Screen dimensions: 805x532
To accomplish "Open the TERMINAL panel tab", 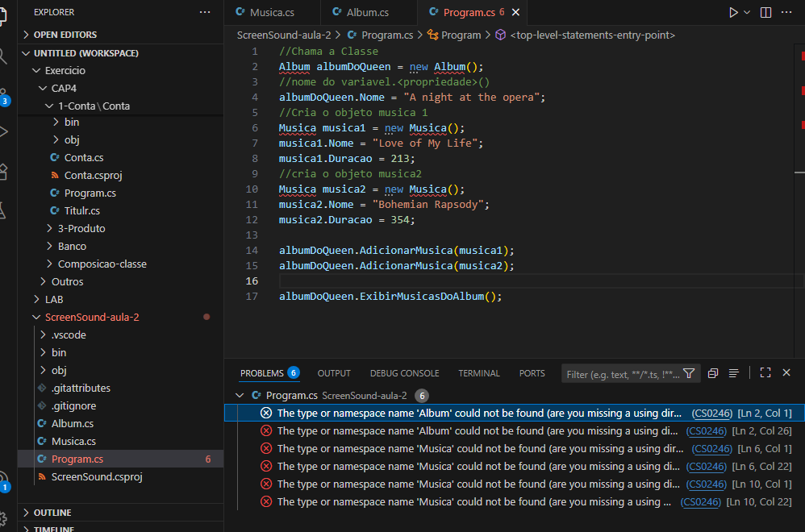I will (479, 373).
